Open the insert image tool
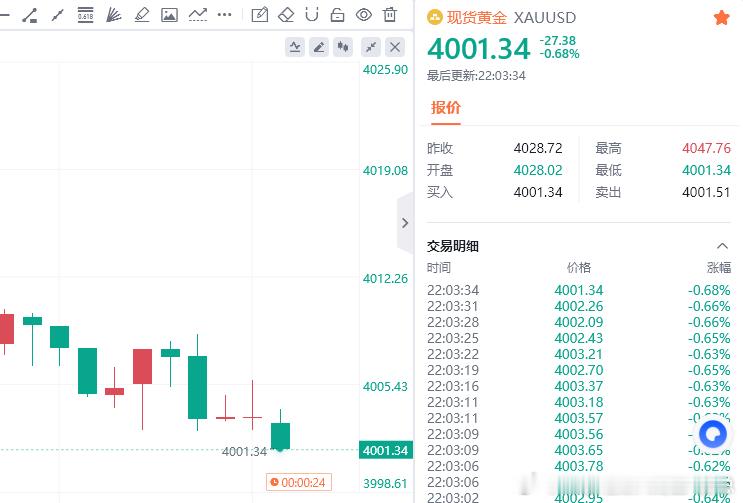 point(169,15)
